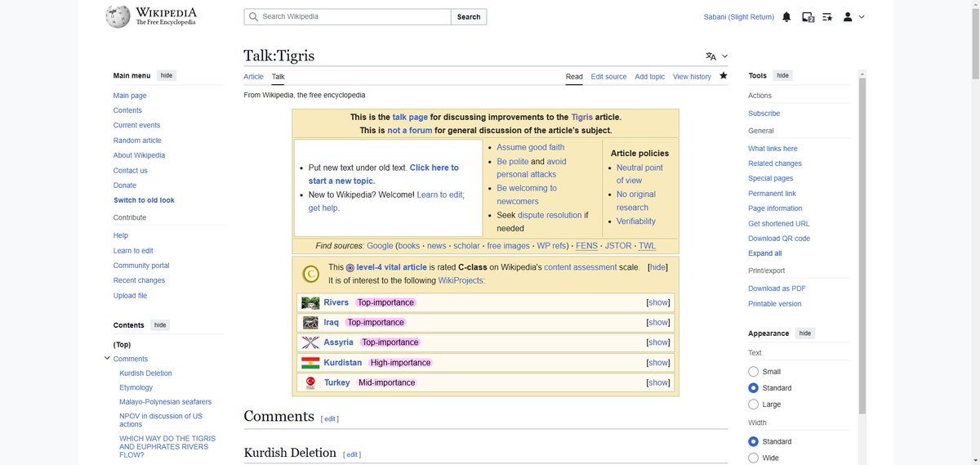This screenshot has width=980, height=465.
Task: Click the Iraq WikiProject image
Action: click(310, 322)
